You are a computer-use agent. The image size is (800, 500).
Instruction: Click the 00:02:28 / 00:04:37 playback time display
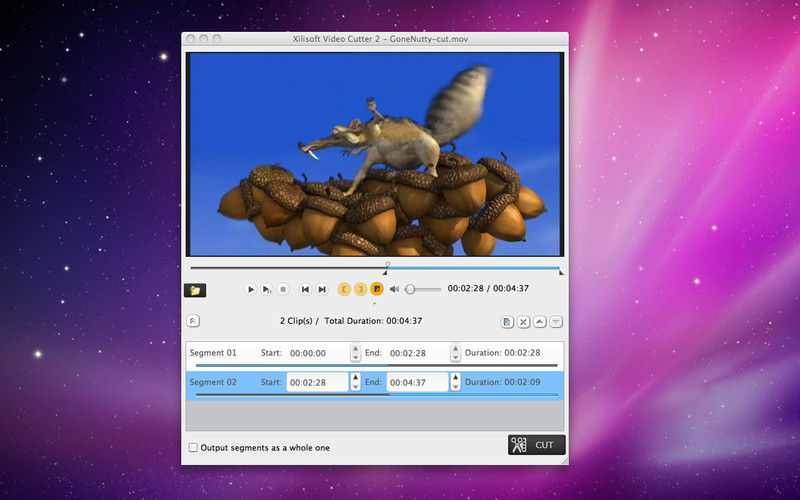pos(488,288)
